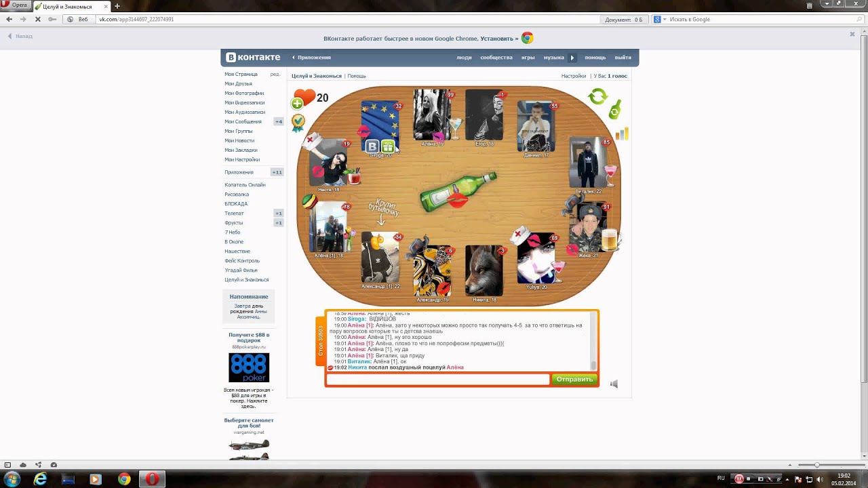Open Мои Аудиозаписи in sidebar
The image size is (868, 488).
tap(245, 112)
